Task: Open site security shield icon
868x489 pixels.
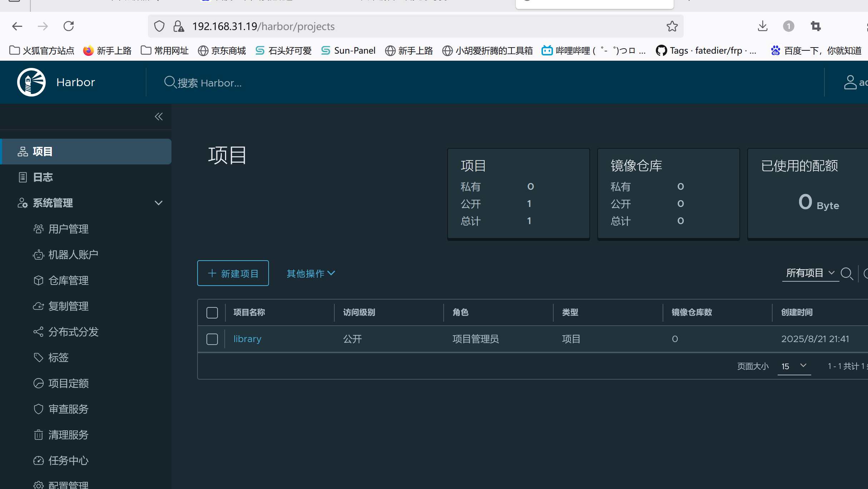Action: tap(159, 26)
